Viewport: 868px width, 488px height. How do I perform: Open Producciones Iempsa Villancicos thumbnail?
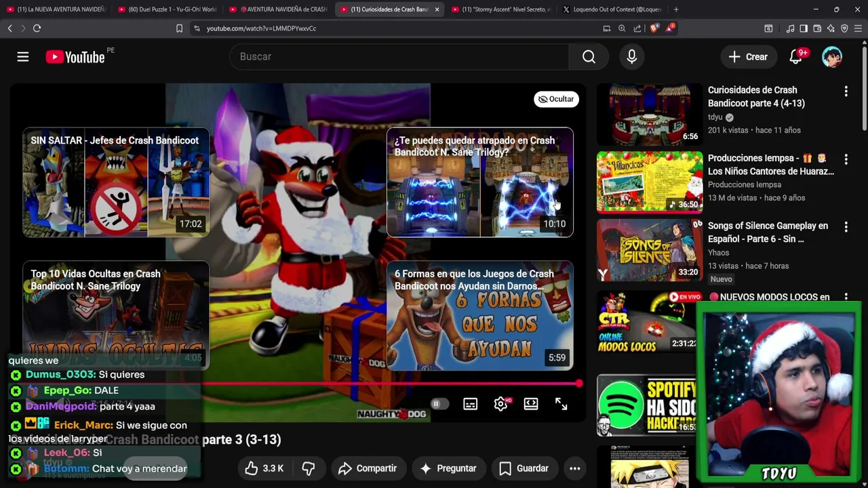pyautogui.click(x=650, y=182)
